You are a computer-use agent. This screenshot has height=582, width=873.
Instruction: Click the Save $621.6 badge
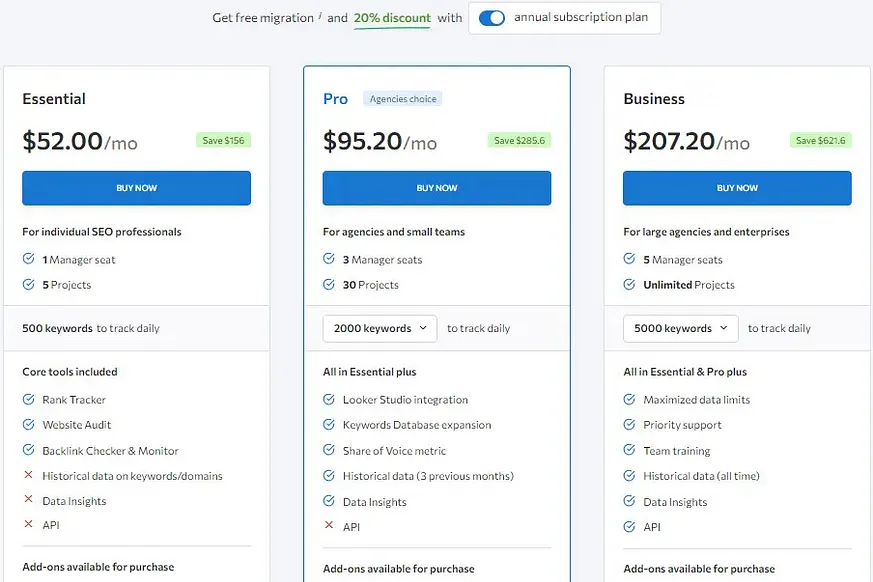[x=820, y=140]
